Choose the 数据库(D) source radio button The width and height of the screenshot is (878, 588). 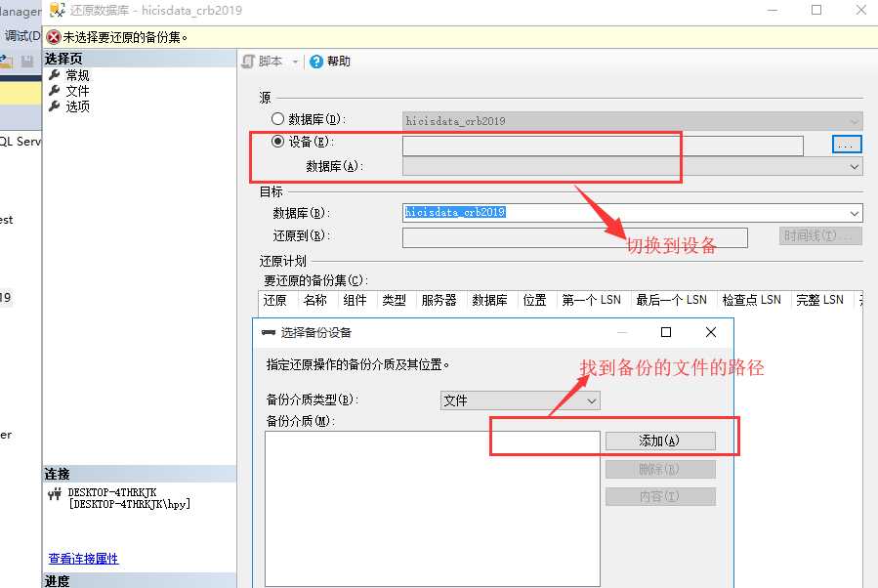[x=277, y=119]
